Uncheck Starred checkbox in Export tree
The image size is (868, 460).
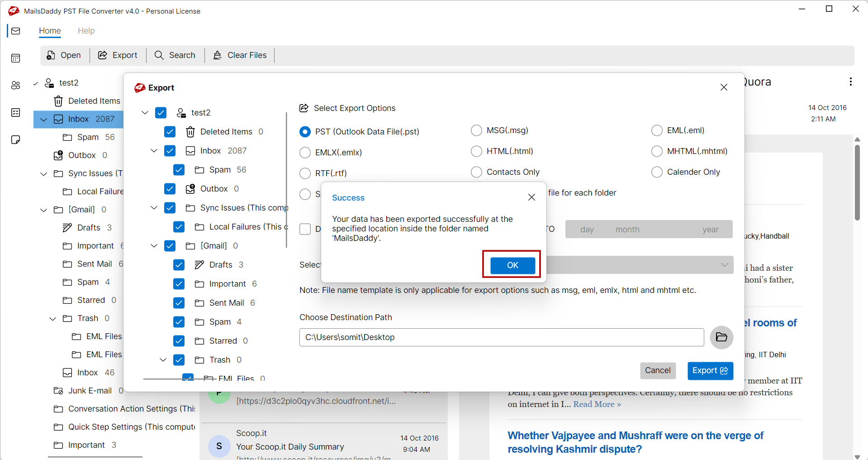pos(179,341)
